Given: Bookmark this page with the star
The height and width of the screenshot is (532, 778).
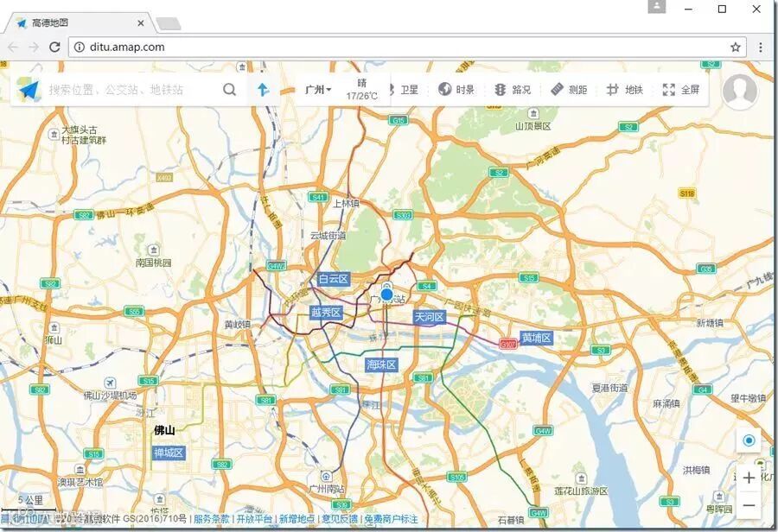Looking at the screenshot, I should coord(735,47).
